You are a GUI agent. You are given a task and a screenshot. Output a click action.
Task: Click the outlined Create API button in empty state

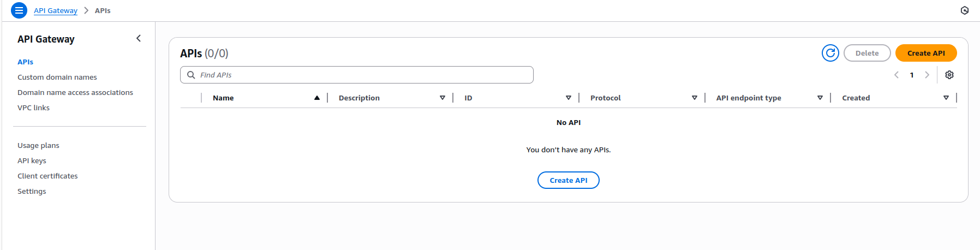tap(569, 180)
